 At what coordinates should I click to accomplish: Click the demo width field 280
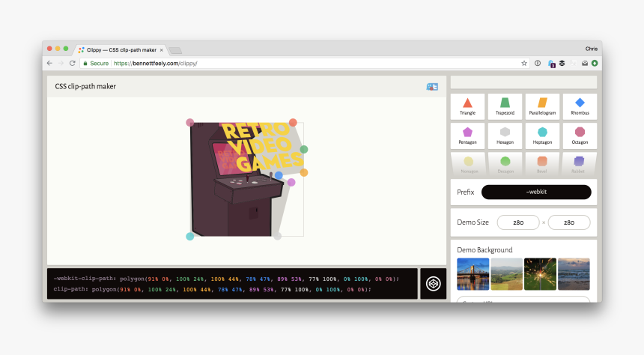tap(518, 222)
